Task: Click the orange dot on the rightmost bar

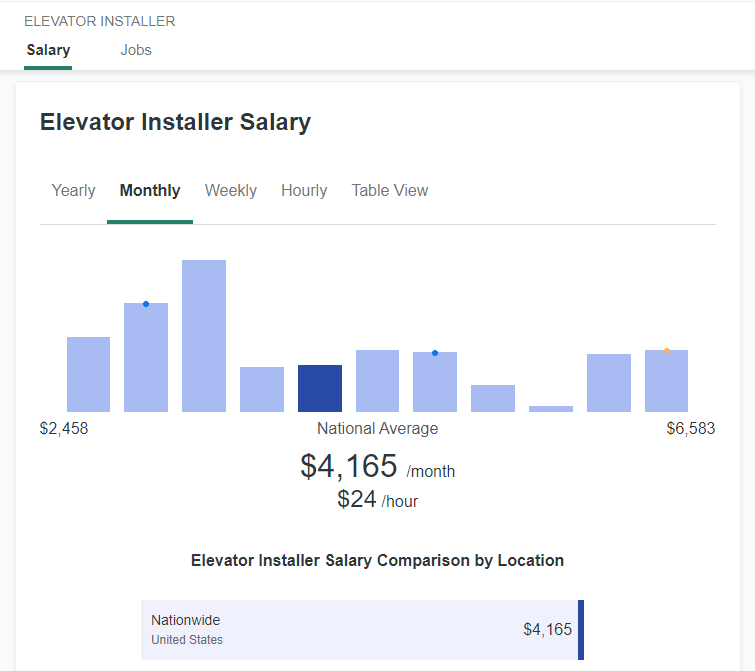Action: click(x=667, y=351)
